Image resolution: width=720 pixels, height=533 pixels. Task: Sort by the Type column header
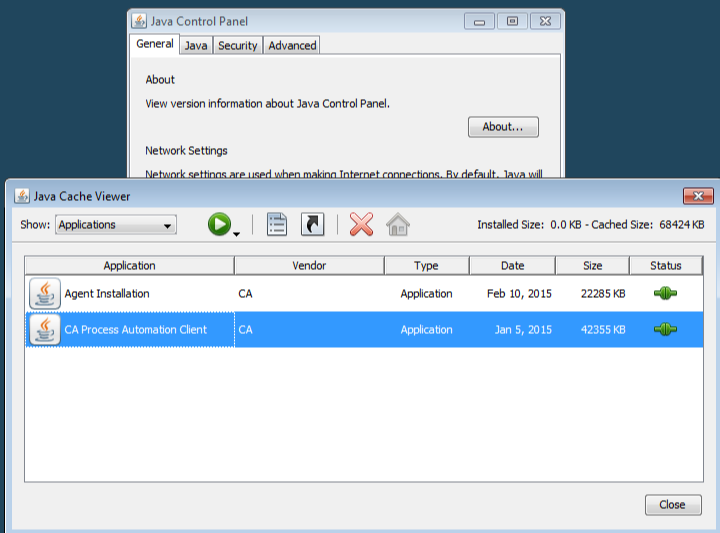(426, 266)
